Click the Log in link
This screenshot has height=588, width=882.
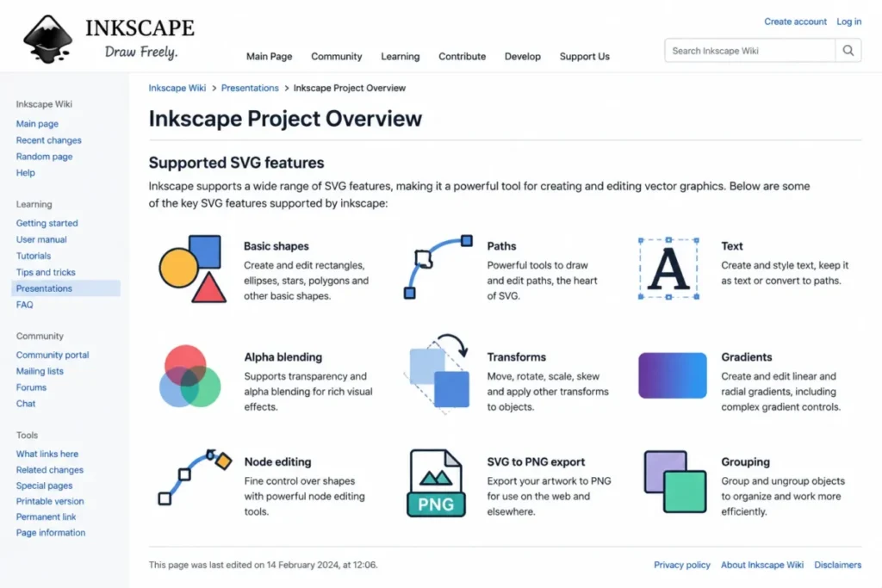click(848, 22)
